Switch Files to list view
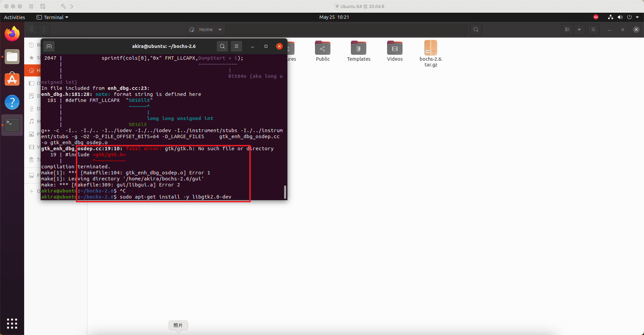 pos(568,30)
